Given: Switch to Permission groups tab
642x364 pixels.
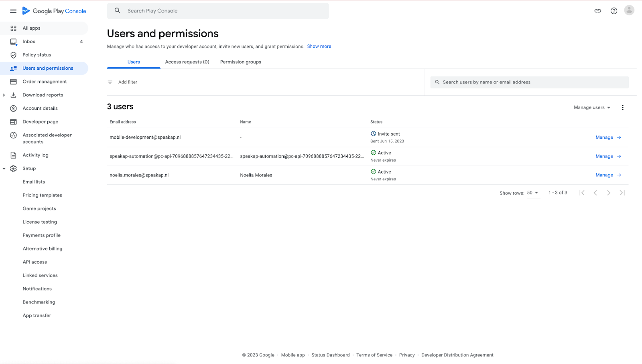Looking at the screenshot, I should [x=240, y=62].
